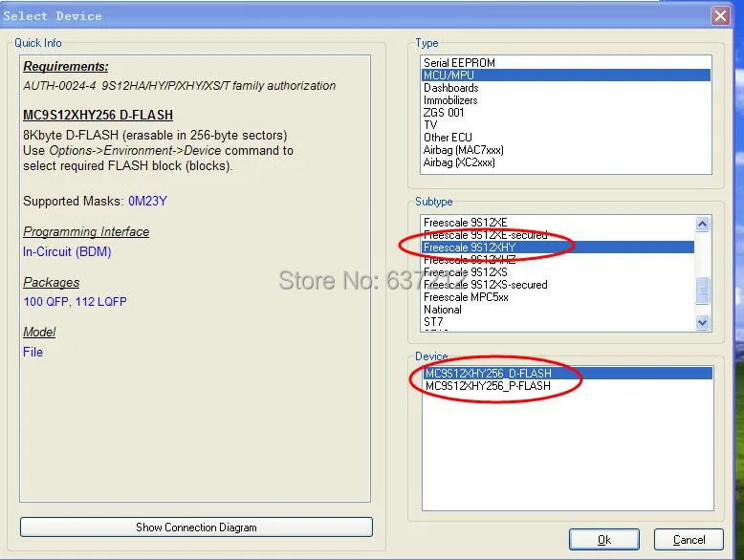Click the Subtype scrollbar thumb
Screen dimensions: 744x560
702,291
